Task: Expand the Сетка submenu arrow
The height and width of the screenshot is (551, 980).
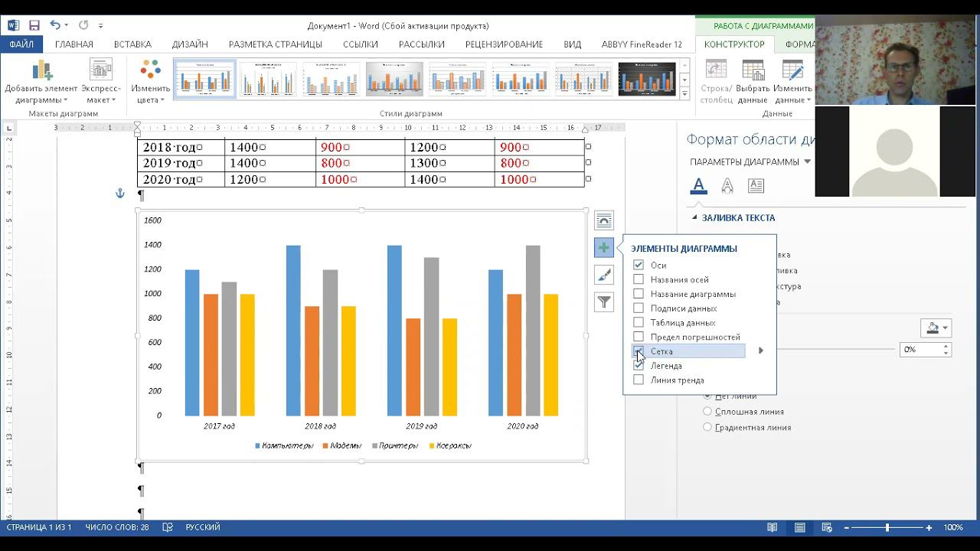Action: [760, 351]
